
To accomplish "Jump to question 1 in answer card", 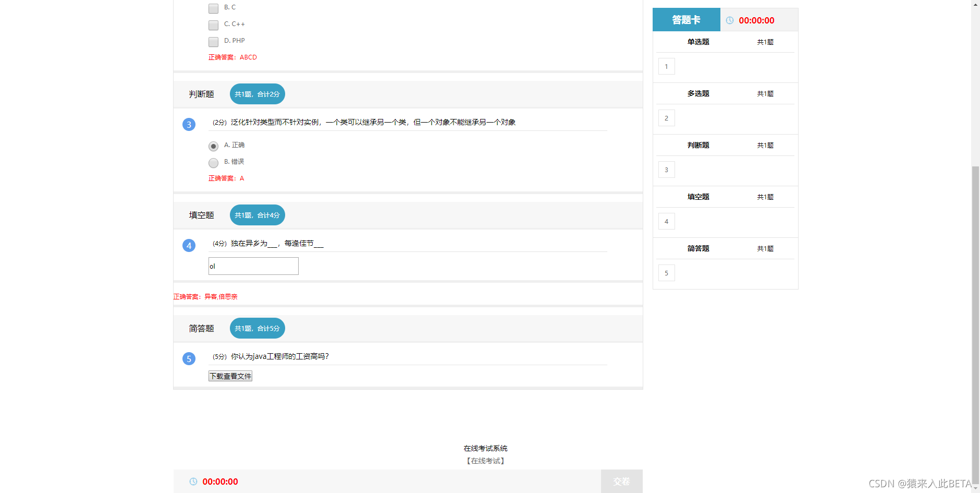I will pos(666,66).
